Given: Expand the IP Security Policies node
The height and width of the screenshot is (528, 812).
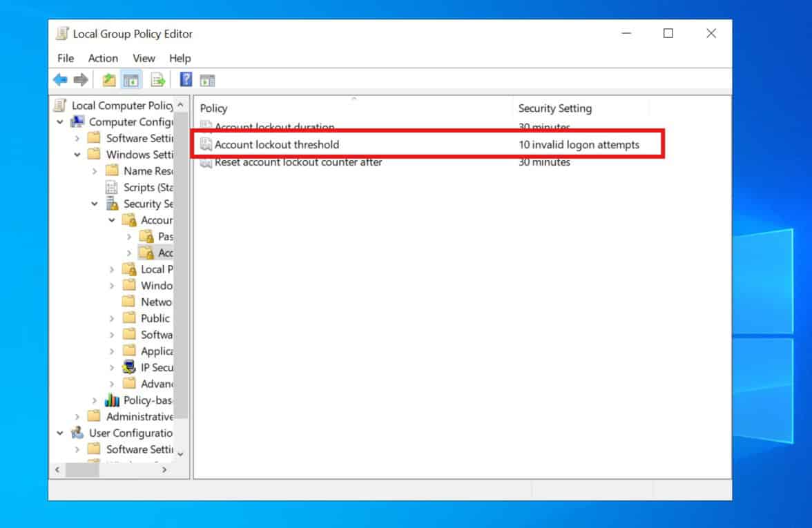Looking at the screenshot, I should (x=112, y=367).
